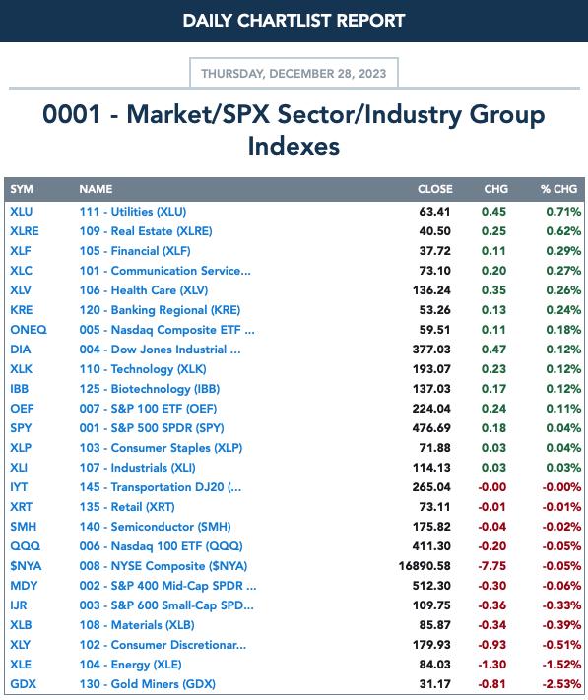
Task: Click the $NYA symbol link
Action: point(26,566)
